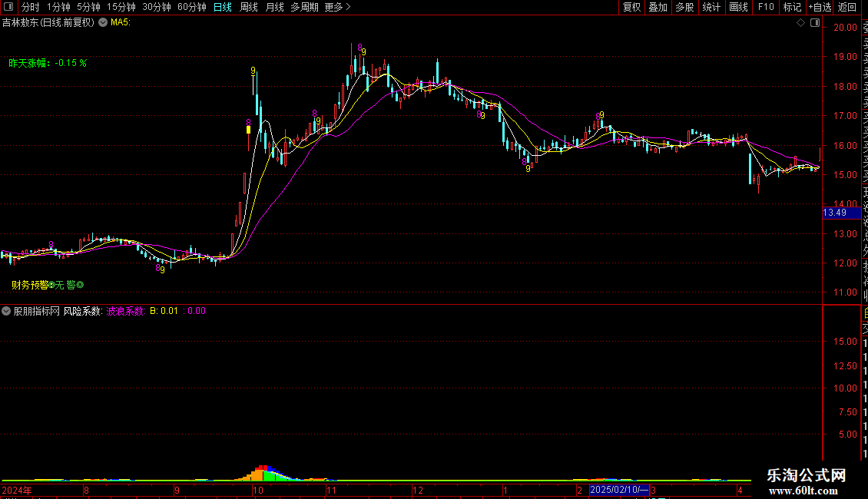Click month 10 on the time axis
The height and width of the screenshot is (499, 868).
258,490
